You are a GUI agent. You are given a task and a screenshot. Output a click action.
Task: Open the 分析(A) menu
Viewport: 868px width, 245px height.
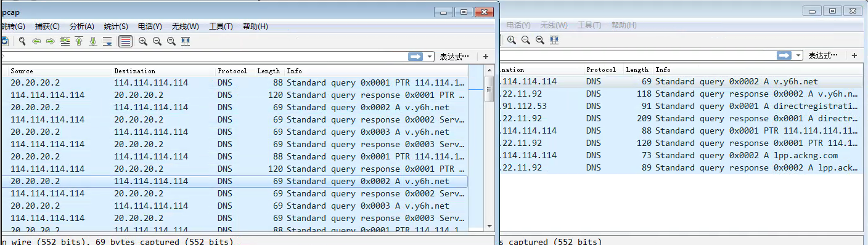82,26
